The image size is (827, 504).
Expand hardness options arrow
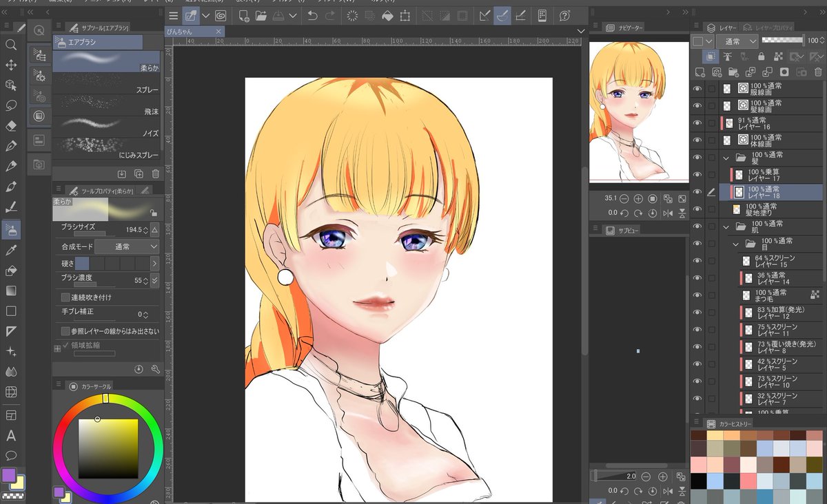click(155, 263)
